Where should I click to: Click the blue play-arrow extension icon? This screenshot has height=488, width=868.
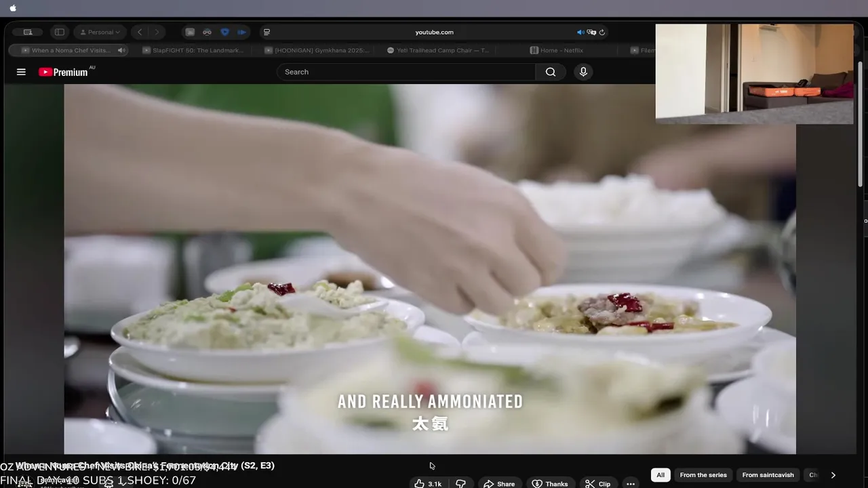tap(241, 32)
